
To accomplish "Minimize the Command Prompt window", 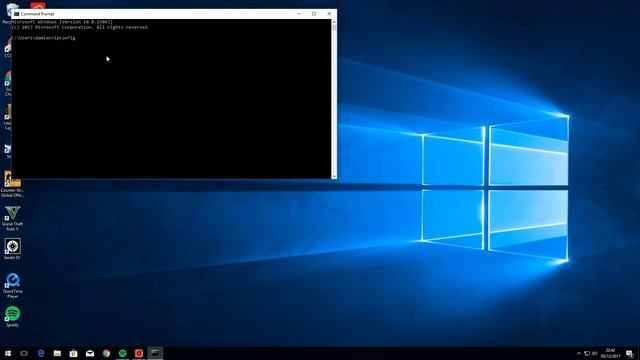I will pos(299,14).
